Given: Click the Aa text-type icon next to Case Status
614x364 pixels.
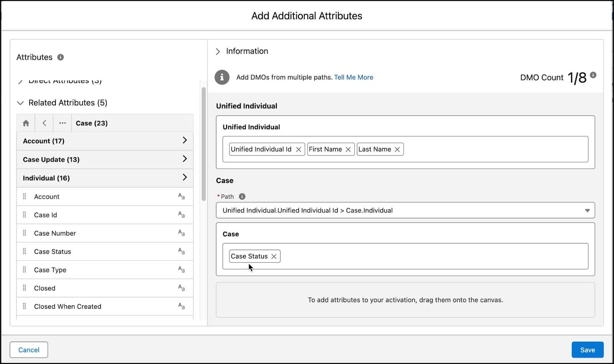Looking at the screenshot, I should click(x=181, y=251).
